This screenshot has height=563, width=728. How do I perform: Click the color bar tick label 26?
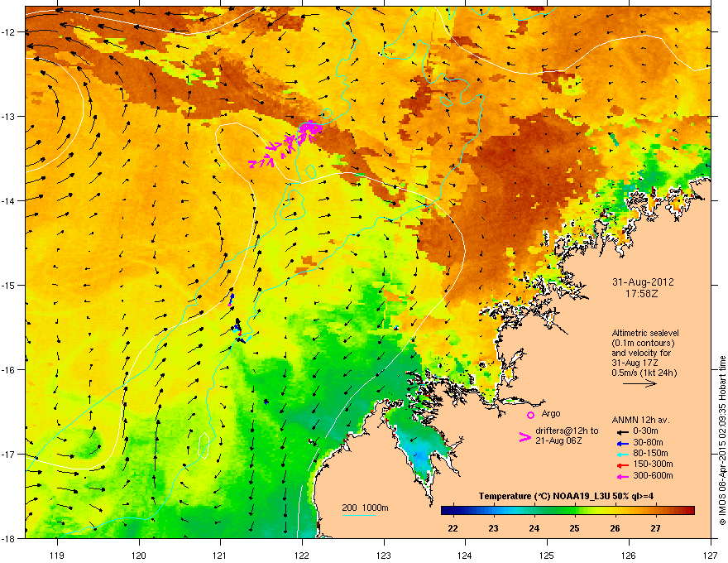point(615,528)
